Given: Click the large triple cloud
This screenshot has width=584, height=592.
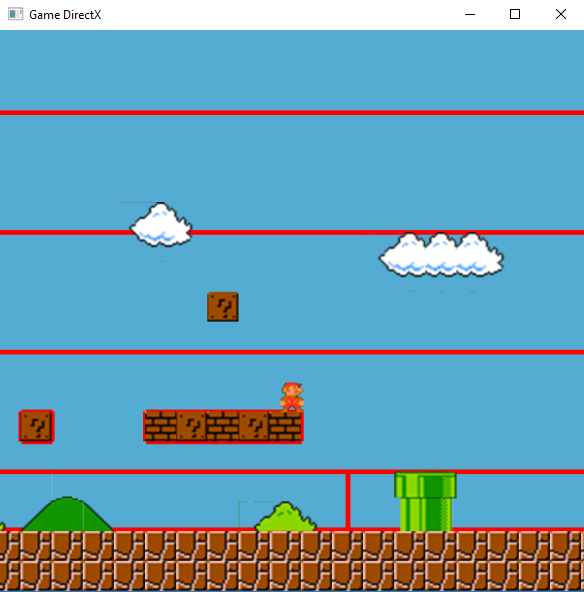Looking at the screenshot, I should pos(441,254).
